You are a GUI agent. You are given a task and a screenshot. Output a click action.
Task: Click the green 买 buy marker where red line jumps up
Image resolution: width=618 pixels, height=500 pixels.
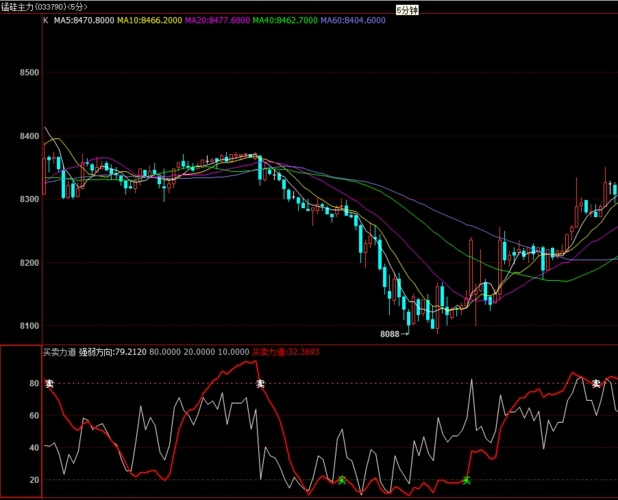[x=467, y=480]
